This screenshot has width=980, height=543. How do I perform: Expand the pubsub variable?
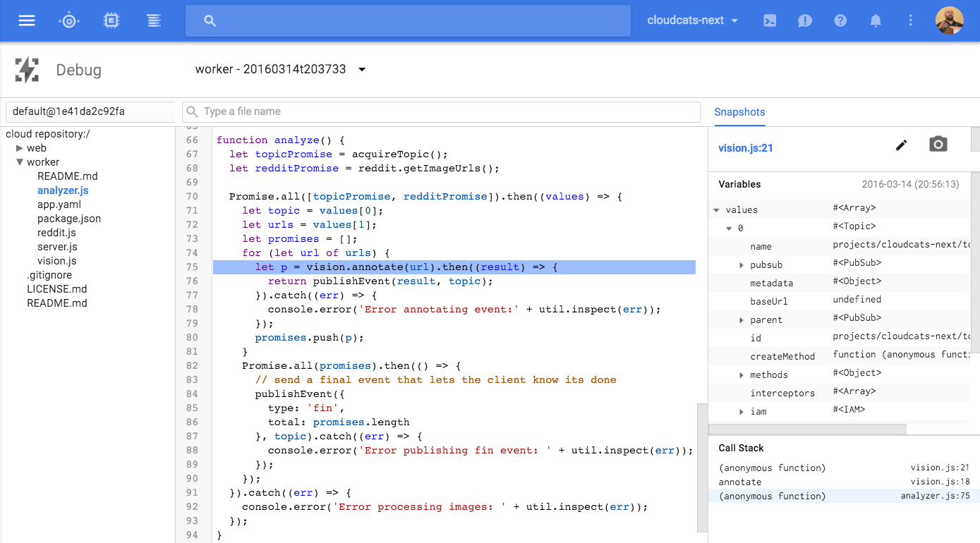742,264
